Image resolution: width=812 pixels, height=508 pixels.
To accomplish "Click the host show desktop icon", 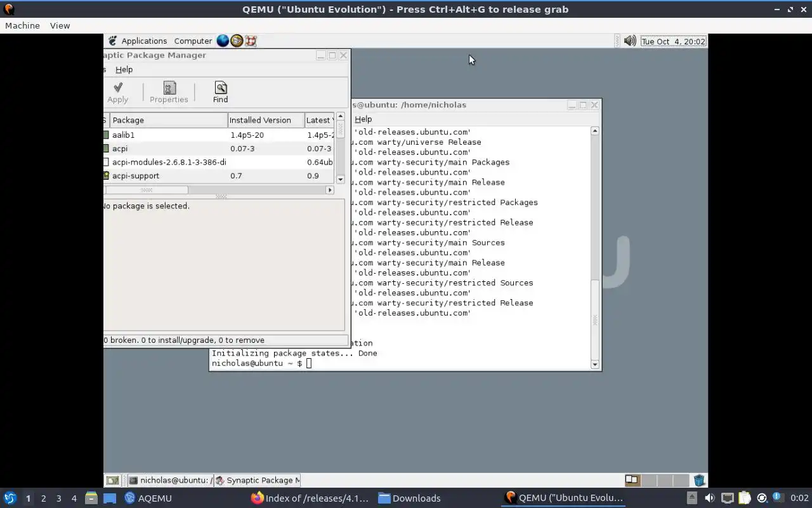I will point(110,498).
